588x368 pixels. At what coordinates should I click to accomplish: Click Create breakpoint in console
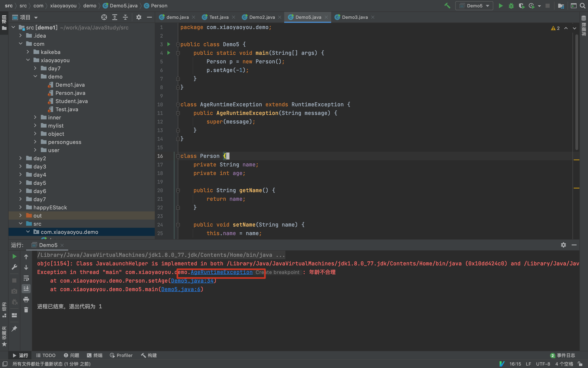[277, 272]
